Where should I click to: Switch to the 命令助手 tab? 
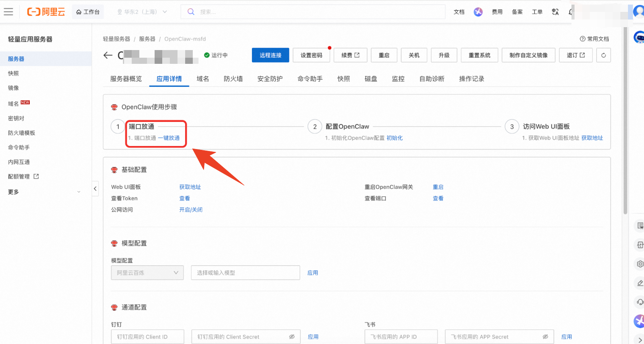pos(310,79)
